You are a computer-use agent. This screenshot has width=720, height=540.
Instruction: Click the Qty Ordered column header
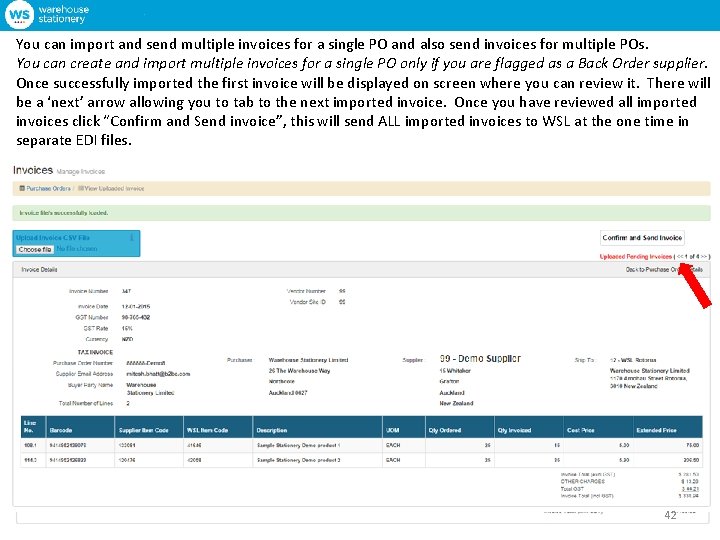pyautogui.click(x=460, y=427)
